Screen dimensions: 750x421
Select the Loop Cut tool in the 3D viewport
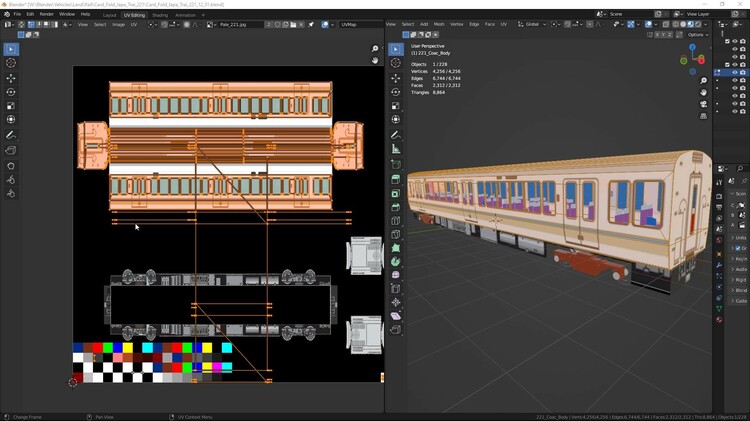pyautogui.click(x=396, y=221)
